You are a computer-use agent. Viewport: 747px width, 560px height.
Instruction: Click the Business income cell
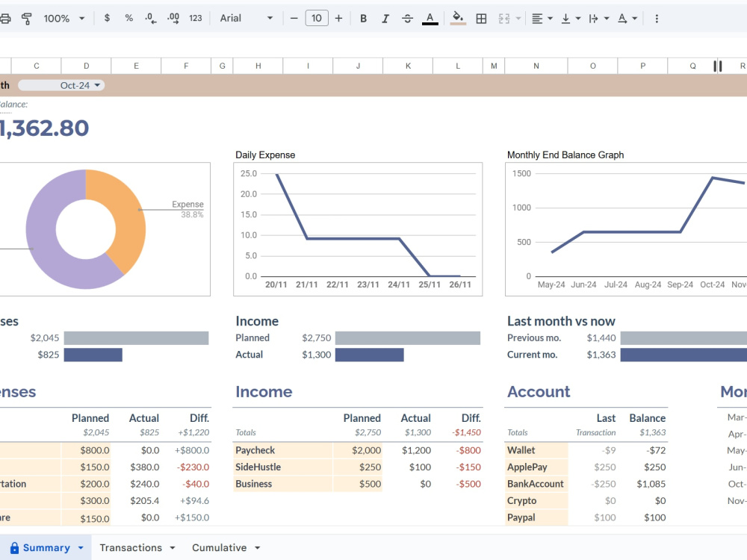pyautogui.click(x=283, y=484)
